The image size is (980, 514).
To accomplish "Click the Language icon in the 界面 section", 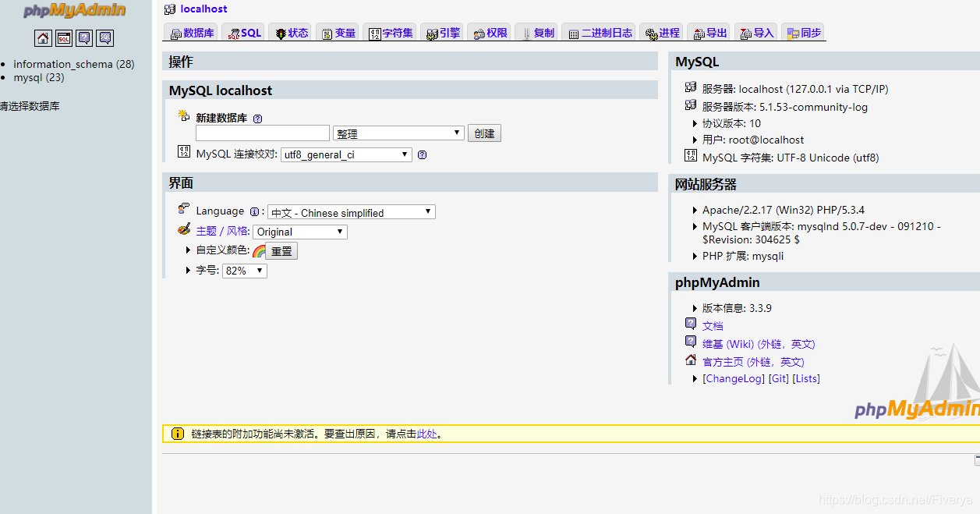I will pyautogui.click(x=184, y=209).
